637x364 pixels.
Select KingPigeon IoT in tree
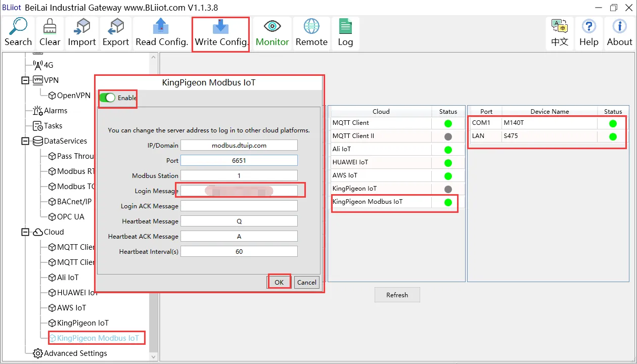click(78, 323)
